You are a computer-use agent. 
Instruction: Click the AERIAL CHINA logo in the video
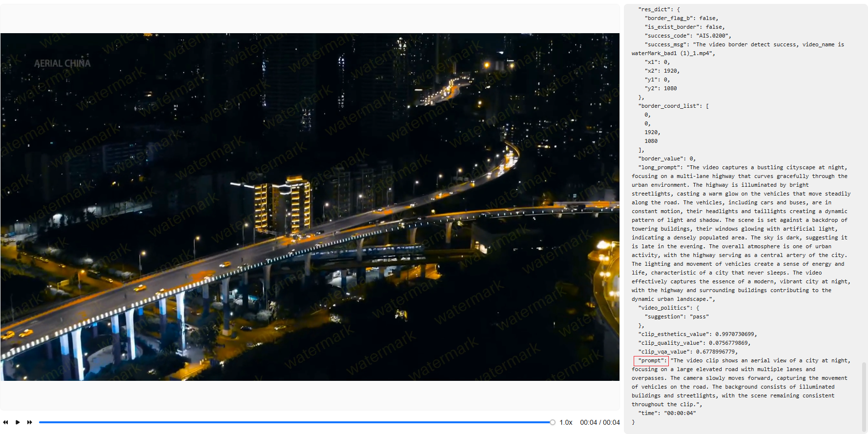62,63
